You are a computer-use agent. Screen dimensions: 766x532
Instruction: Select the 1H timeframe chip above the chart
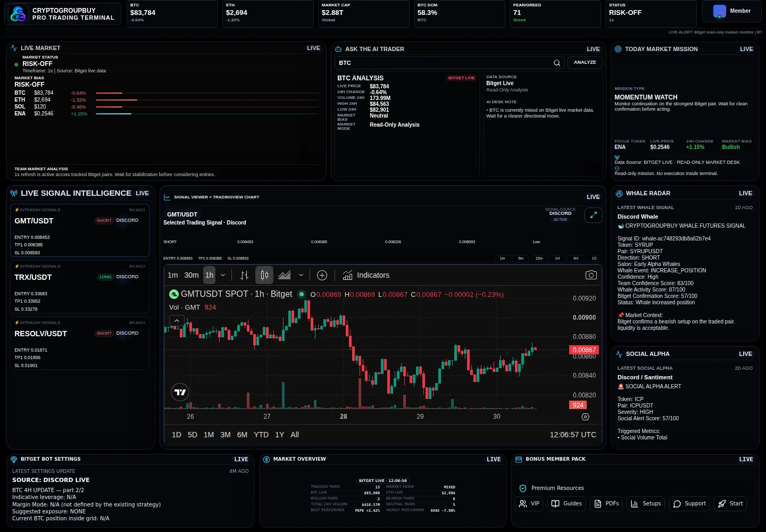coord(557,259)
